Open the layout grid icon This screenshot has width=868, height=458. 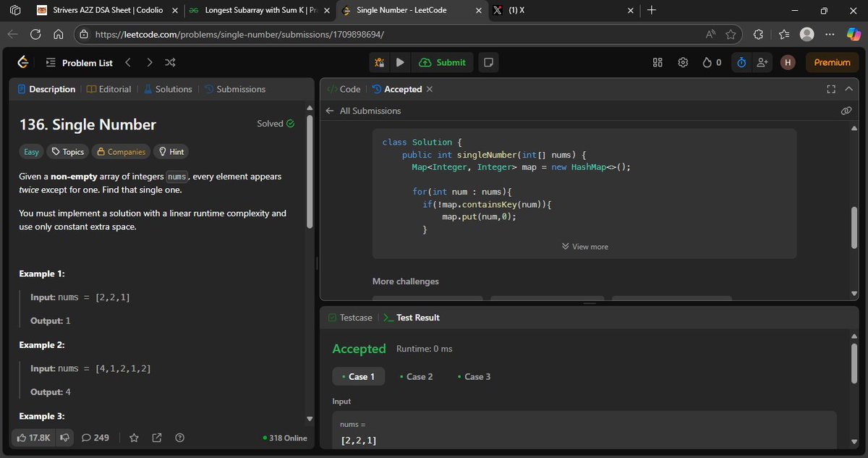click(658, 63)
